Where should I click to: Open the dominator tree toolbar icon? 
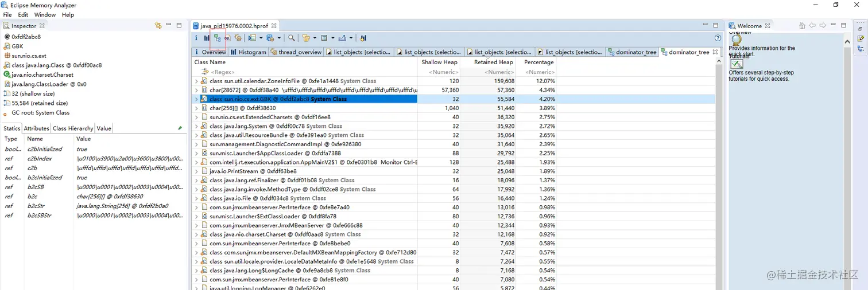tap(217, 38)
